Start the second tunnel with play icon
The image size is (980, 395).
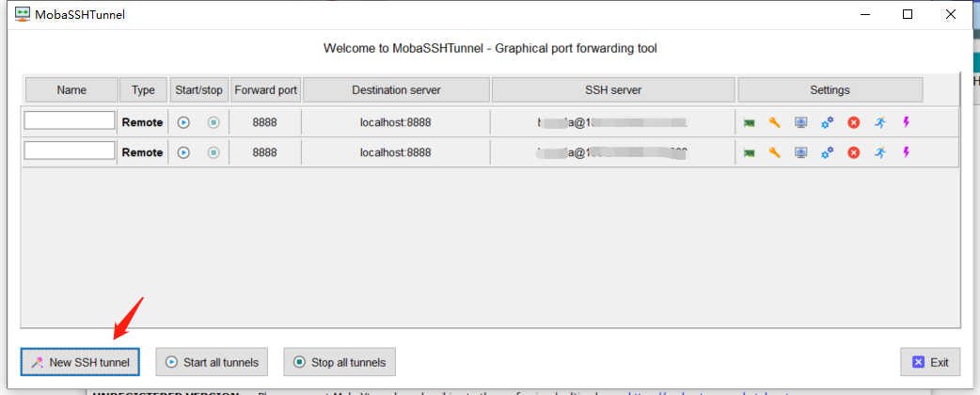[x=184, y=152]
